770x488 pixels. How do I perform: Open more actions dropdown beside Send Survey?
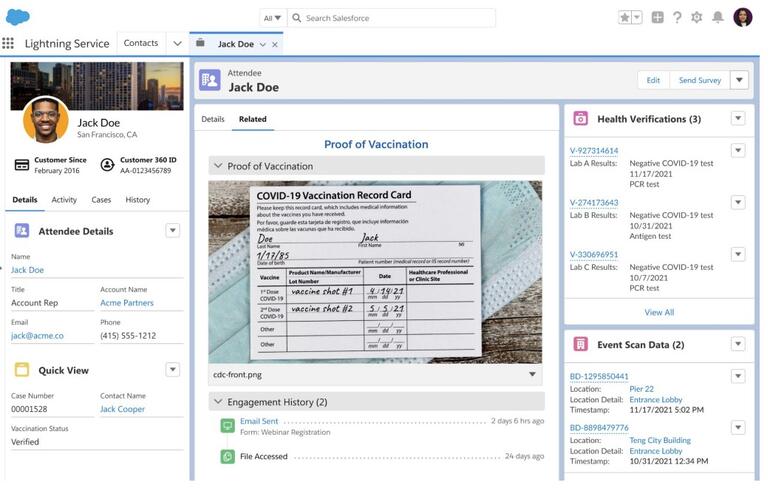coord(740,80)
